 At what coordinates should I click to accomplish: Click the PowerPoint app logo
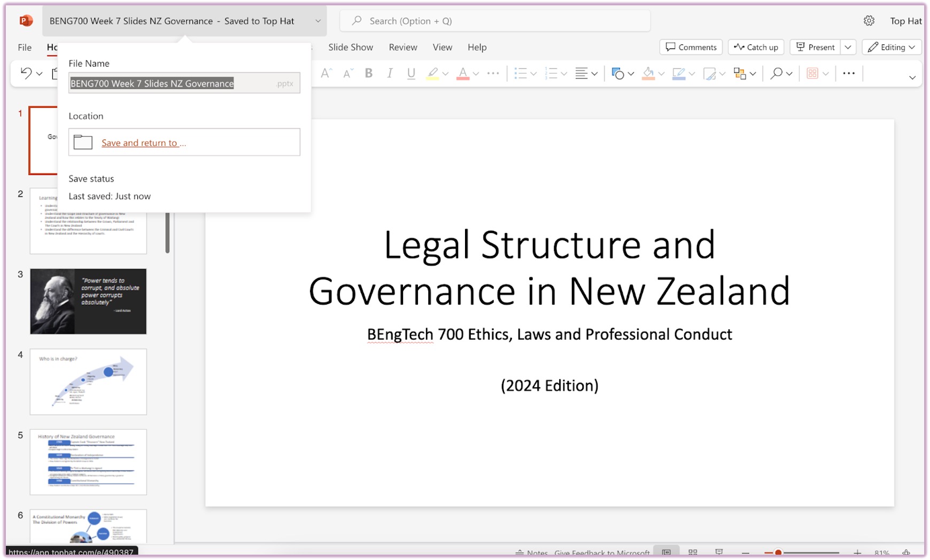point(26,21)
